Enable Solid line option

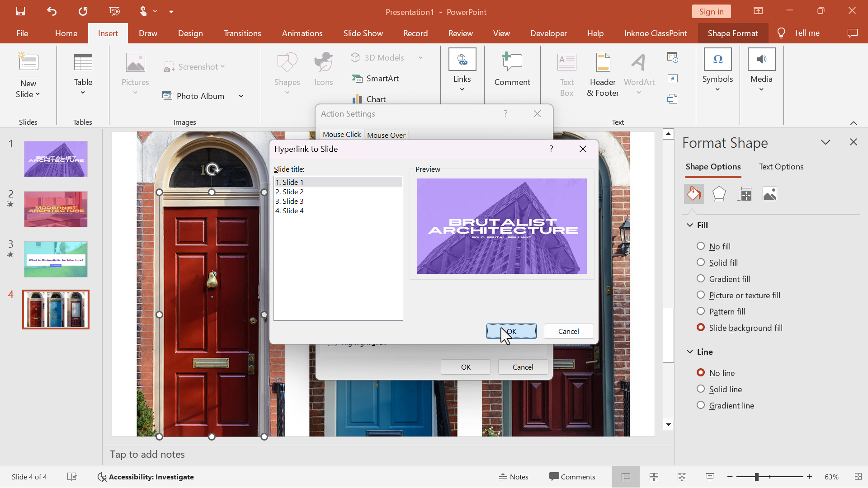point(701,389)
